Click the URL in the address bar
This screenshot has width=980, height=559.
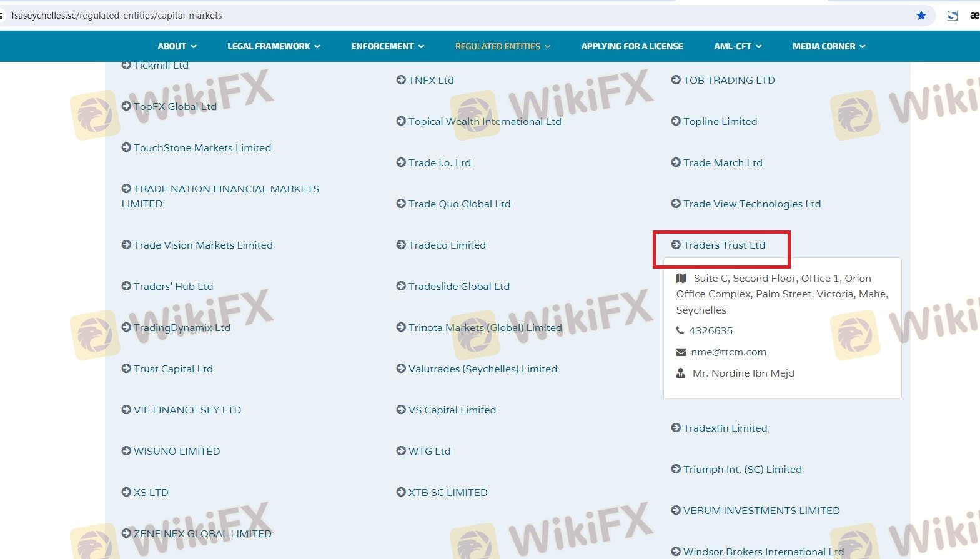pyautogui.click(x=117, y=16)
